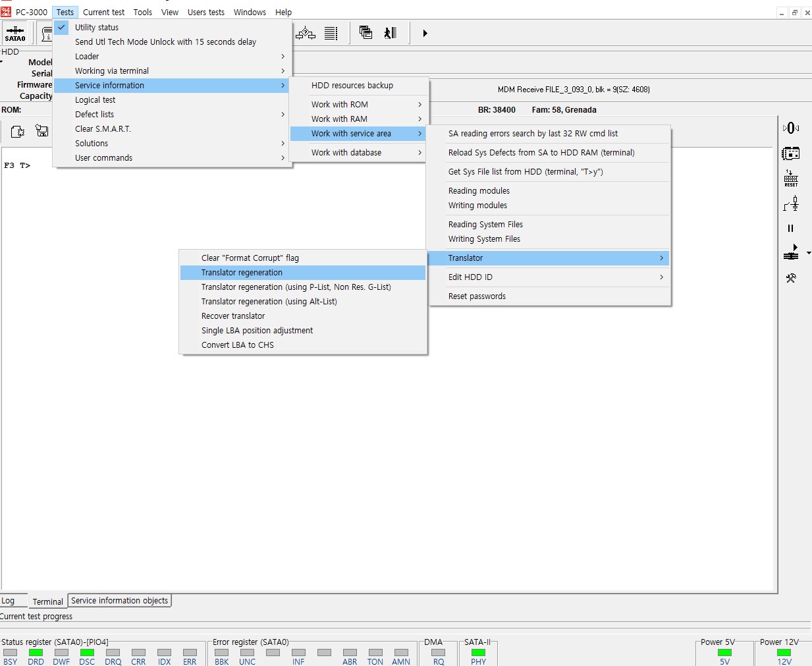812x666 pixels.
Task: Click the lined list toolbar icon
Action: tap(331, 33)
